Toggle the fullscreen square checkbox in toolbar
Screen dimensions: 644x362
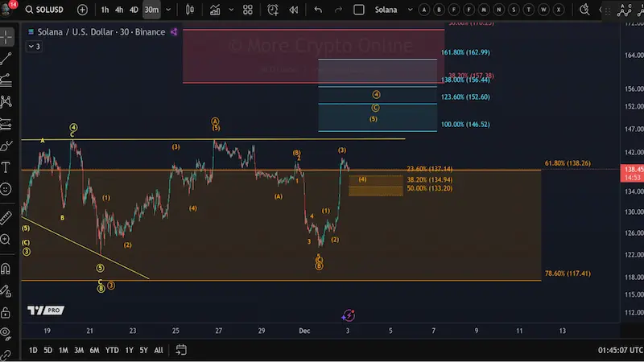359,10
